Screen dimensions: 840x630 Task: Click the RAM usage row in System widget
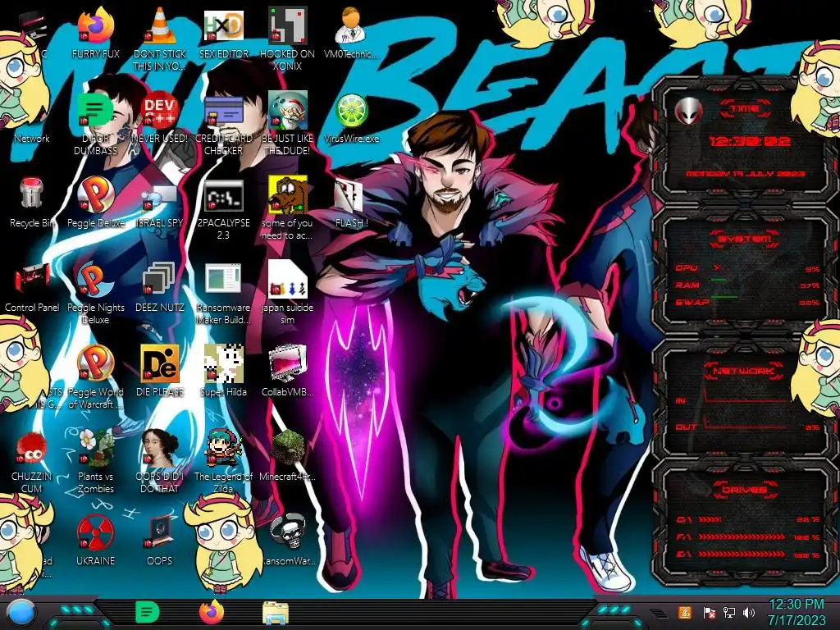tap(747, 285)
